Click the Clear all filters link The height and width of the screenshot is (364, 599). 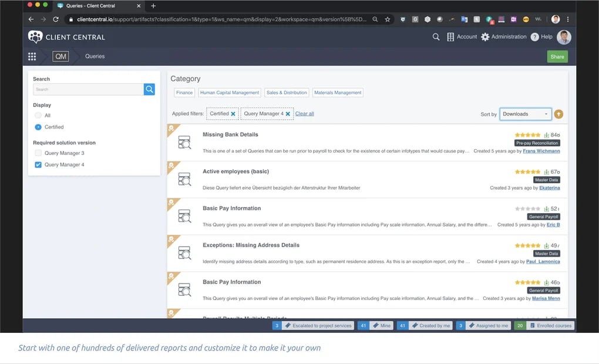304,114
